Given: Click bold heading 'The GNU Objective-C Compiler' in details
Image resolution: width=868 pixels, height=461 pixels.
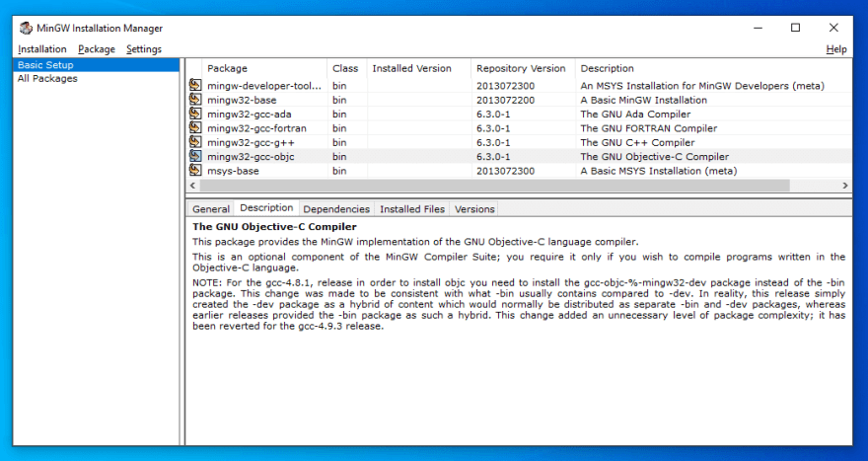Looking at the screenshot, I should pos(274,227).
